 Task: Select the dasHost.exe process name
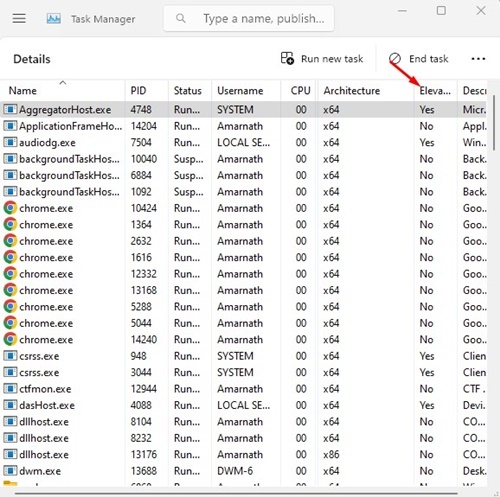[47, 405]
